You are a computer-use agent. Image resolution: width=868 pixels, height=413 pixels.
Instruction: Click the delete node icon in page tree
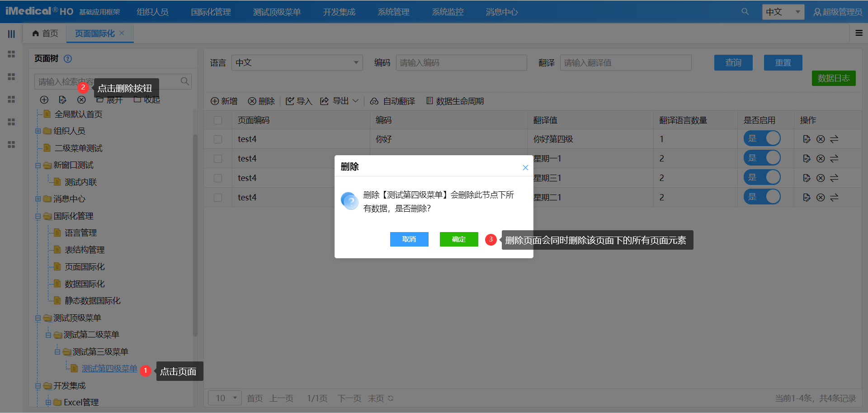[81, 100]
